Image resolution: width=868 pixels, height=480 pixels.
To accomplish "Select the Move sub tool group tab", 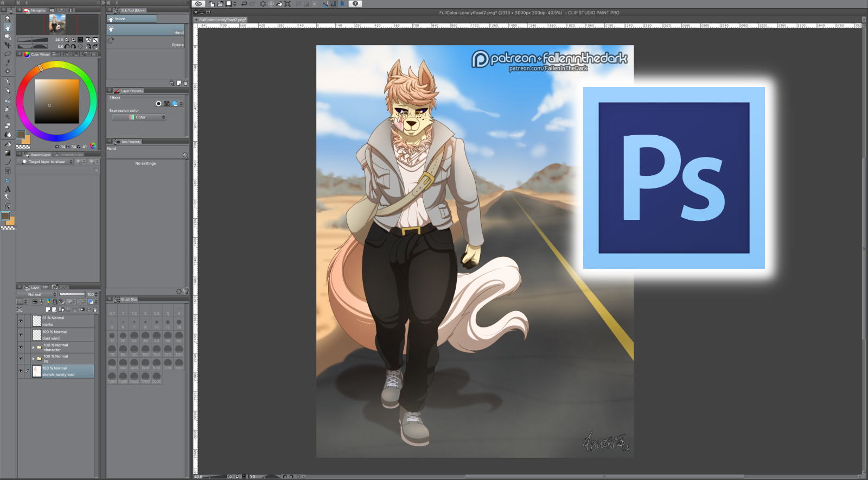I will click(x=132, y=18).
